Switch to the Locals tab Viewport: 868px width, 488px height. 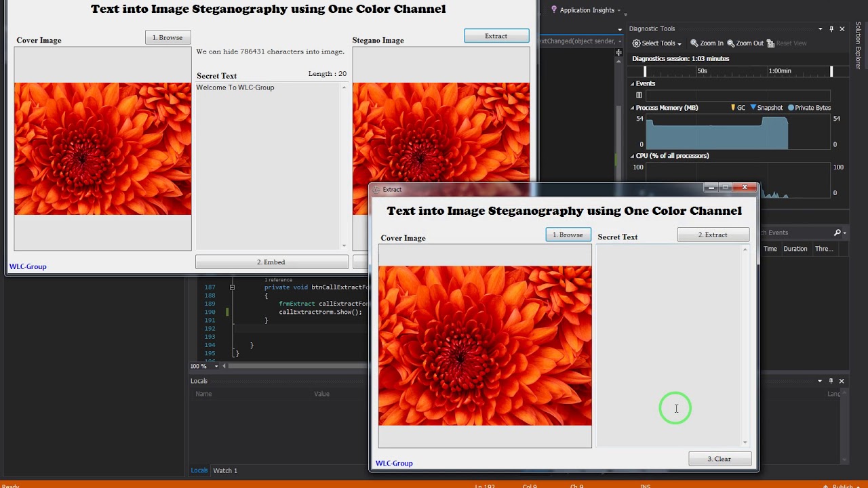199,470
